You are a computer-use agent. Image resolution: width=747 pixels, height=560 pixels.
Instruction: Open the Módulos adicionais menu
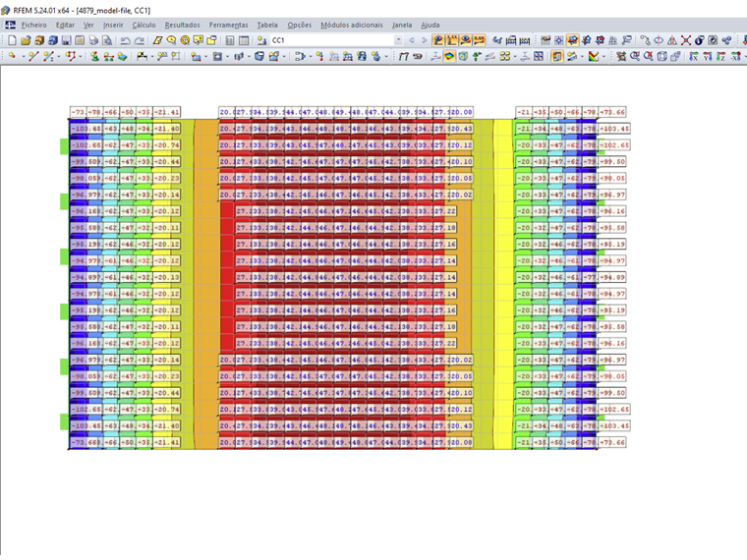[352, 25]
